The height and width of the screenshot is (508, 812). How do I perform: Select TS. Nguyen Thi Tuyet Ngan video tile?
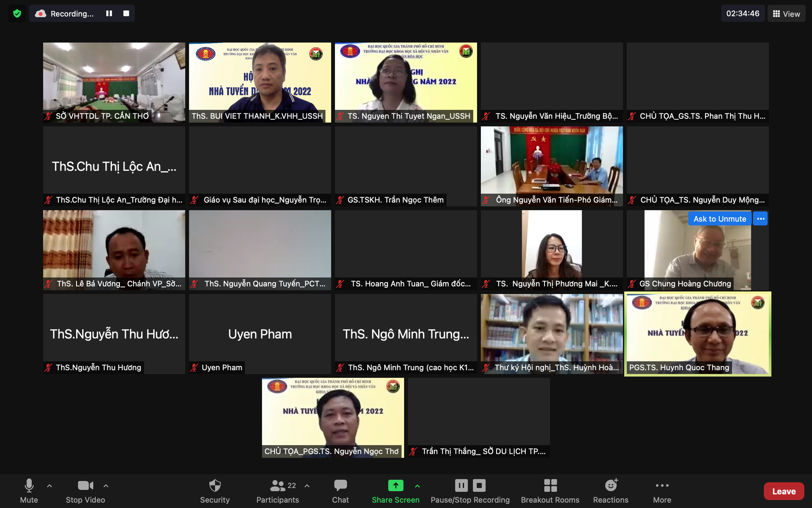[x=406, y=82]
